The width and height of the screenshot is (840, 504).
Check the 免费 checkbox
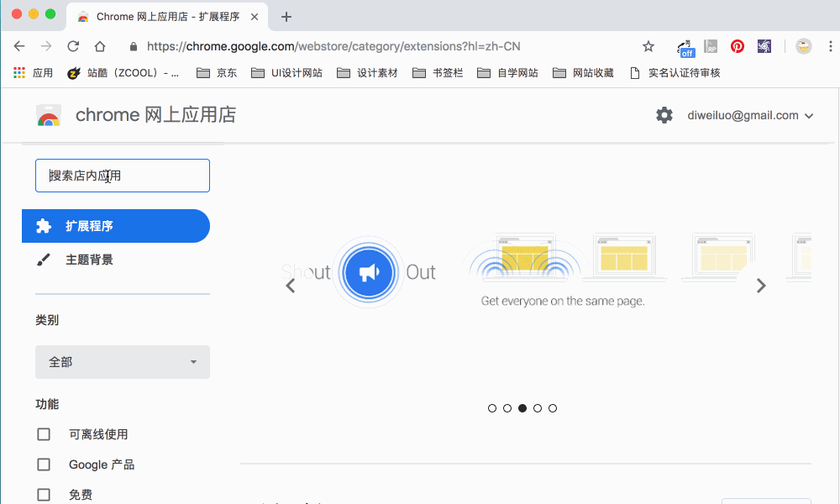(x=44, y=495)
